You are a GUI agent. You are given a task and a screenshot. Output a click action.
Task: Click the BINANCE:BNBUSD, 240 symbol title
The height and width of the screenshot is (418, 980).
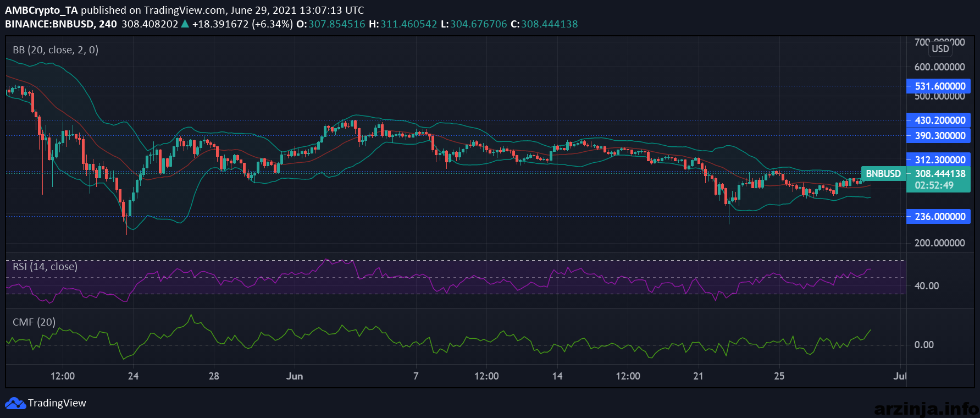[x=61, y=24]
